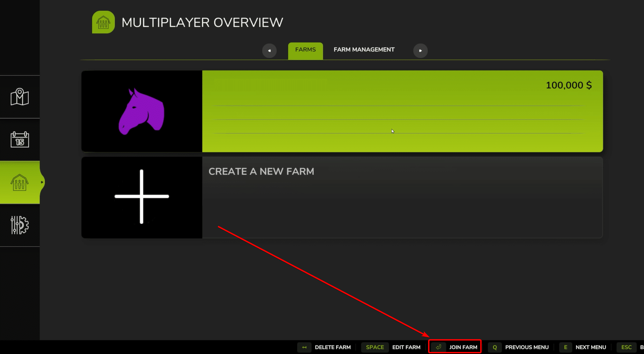Click the Q key hint
644x354 pixels.
click(495, 347)
